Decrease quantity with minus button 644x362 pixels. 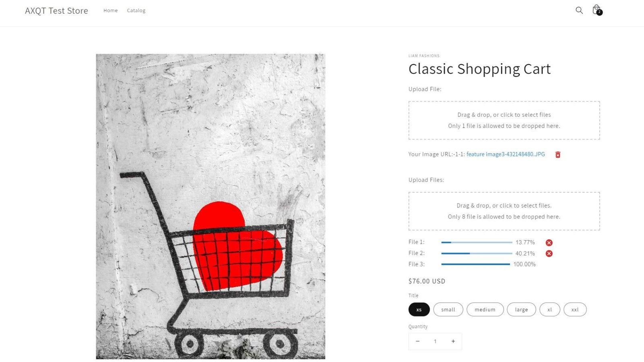click(x=418, y=341)
